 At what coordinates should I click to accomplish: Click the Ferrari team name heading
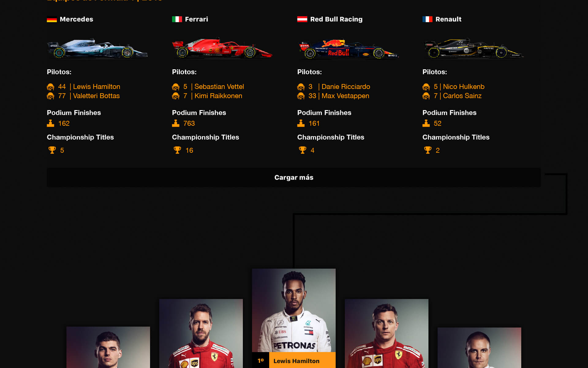(x=196, y=19)
